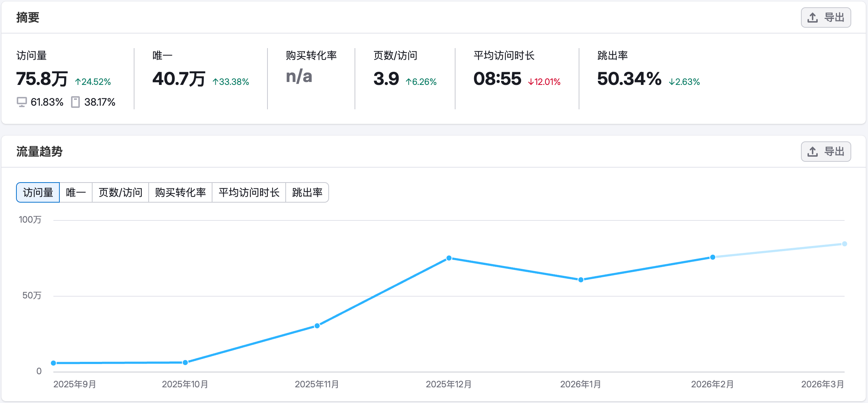This screenshot has height=403, width=868.
Task: Select the 平均访问时长 chart tab
Action: point(249,192)
